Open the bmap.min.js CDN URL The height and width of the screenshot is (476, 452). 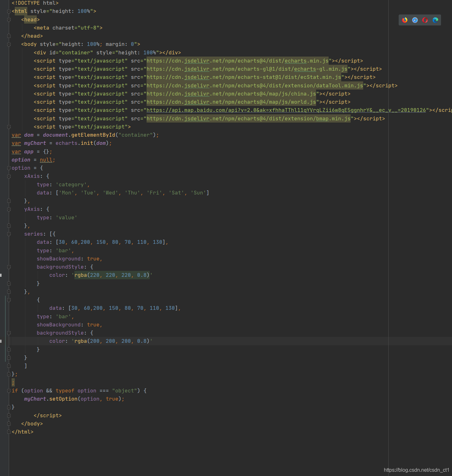click(249, 119)
